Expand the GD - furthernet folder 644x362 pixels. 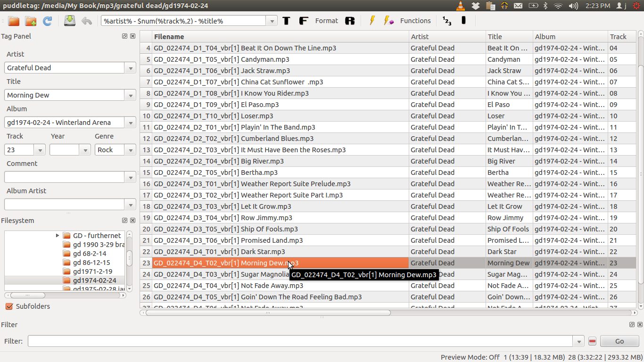(58, 236)
